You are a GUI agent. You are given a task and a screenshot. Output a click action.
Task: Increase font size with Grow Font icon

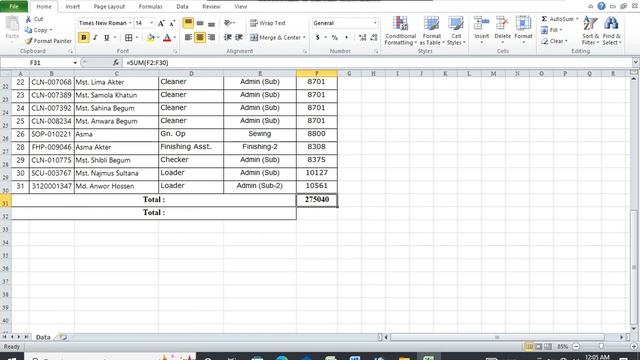tap(161, 23)
